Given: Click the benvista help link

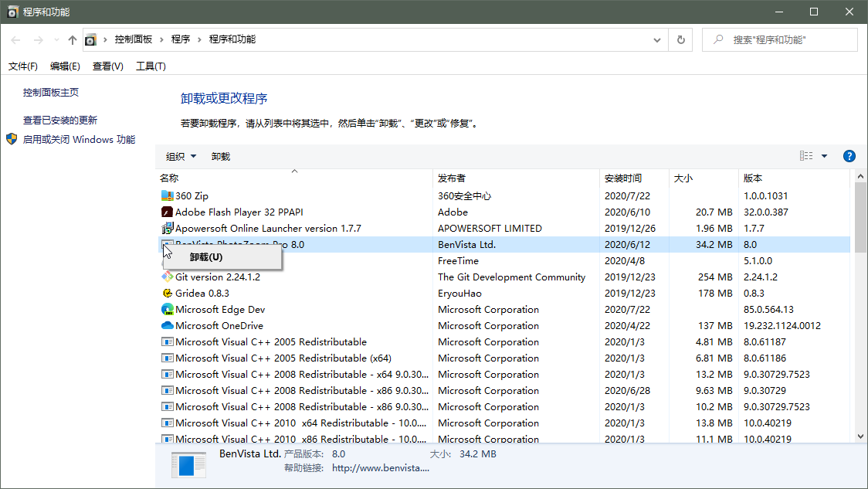Looking at the screenshot, I should (x=380, y=468).
